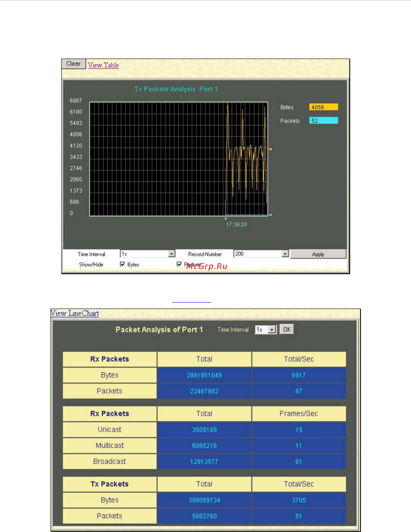Click the Rx Bytes per second 6917

coord(299,375)
